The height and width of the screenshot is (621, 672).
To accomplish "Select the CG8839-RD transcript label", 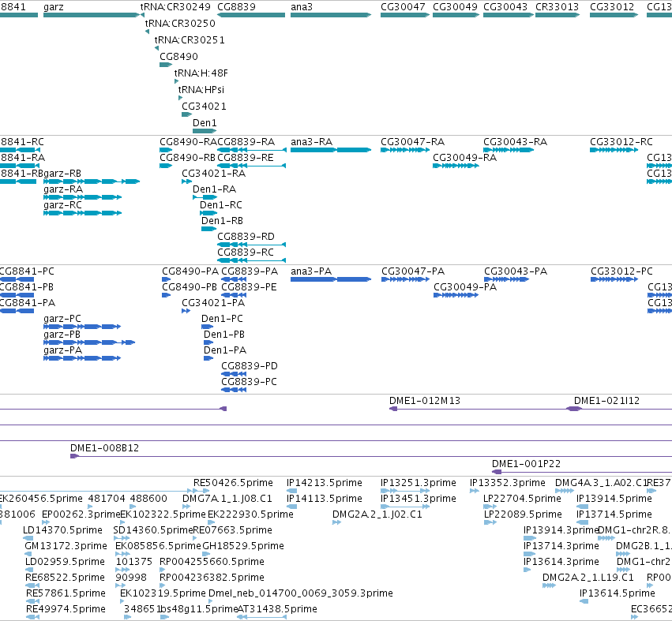I will pos(246,237).
